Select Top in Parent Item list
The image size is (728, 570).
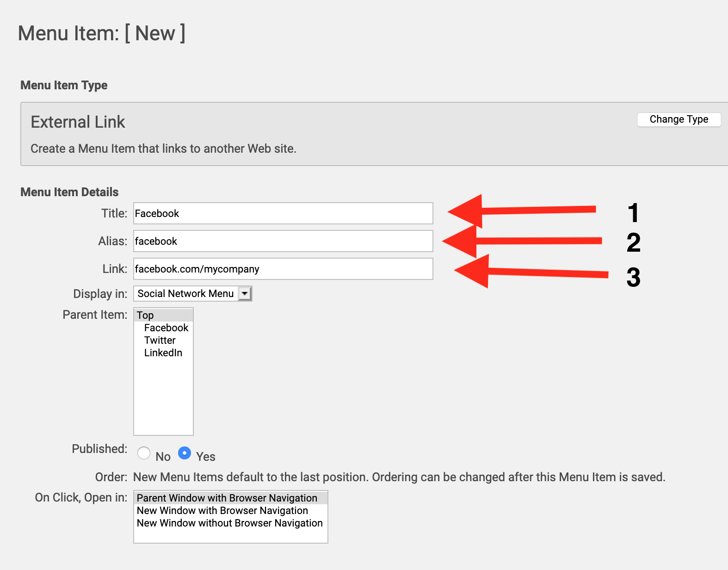163,315
